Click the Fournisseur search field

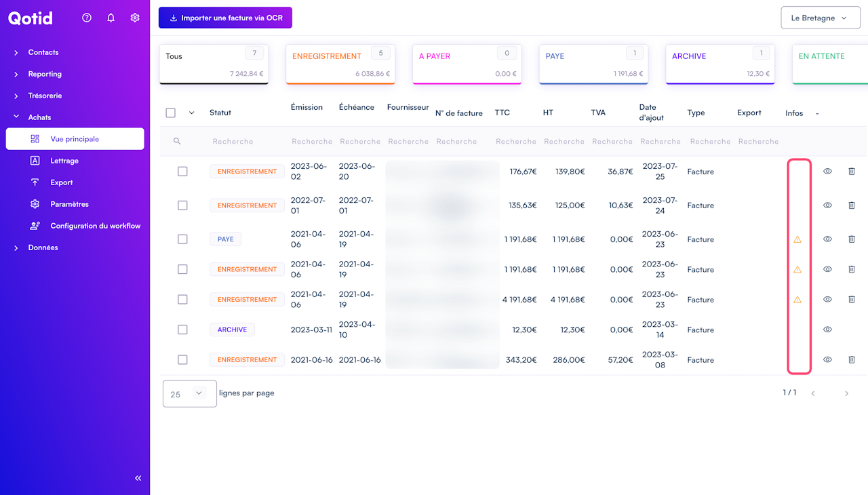coord(408,142)
